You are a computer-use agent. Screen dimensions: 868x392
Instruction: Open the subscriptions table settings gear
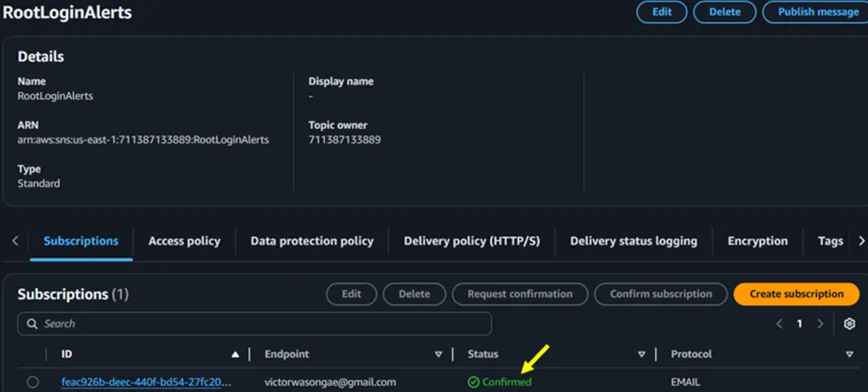tap(850, 324)
